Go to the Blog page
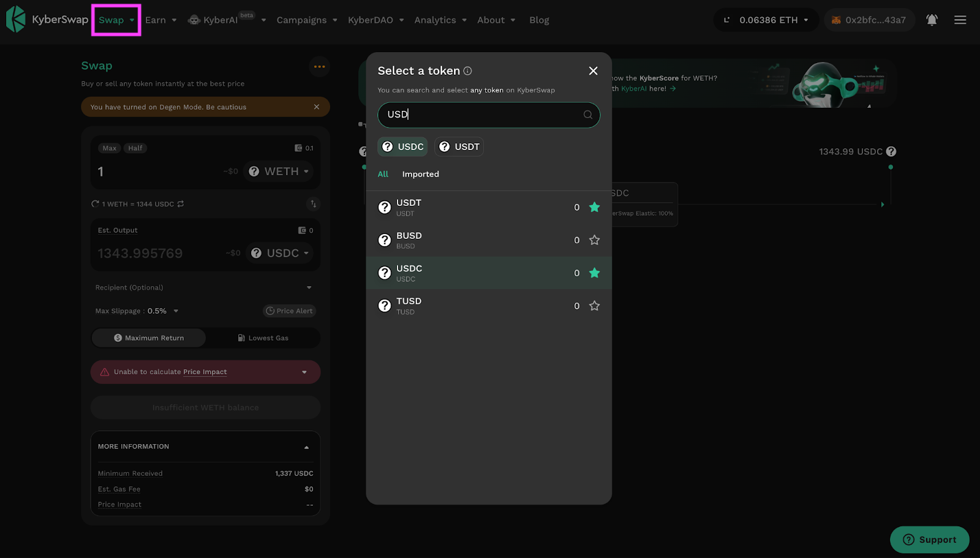This screenshot has height=558, width=980. (x=539, y=20)
